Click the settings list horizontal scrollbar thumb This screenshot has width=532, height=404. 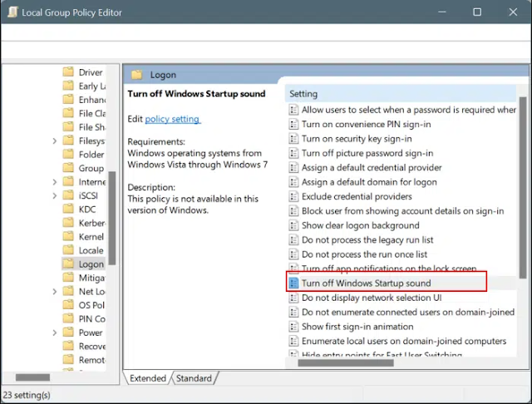coord(346,363)
